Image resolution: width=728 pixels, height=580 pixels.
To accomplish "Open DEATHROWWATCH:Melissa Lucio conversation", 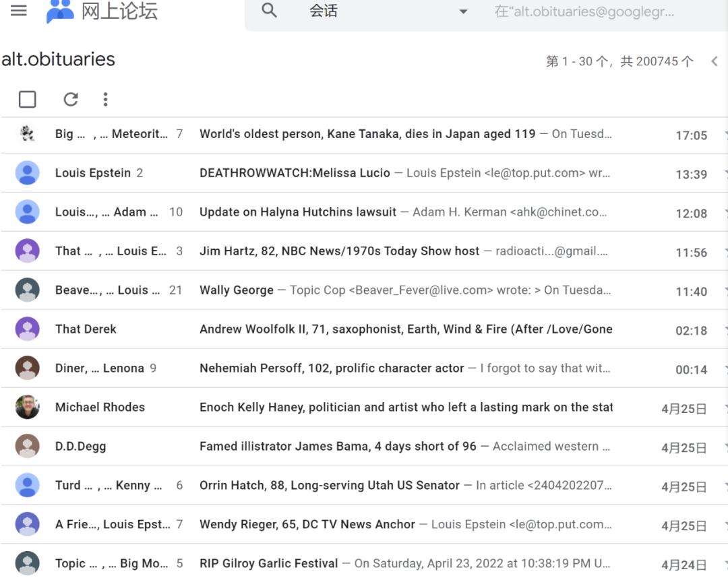I will click(295, 172).
